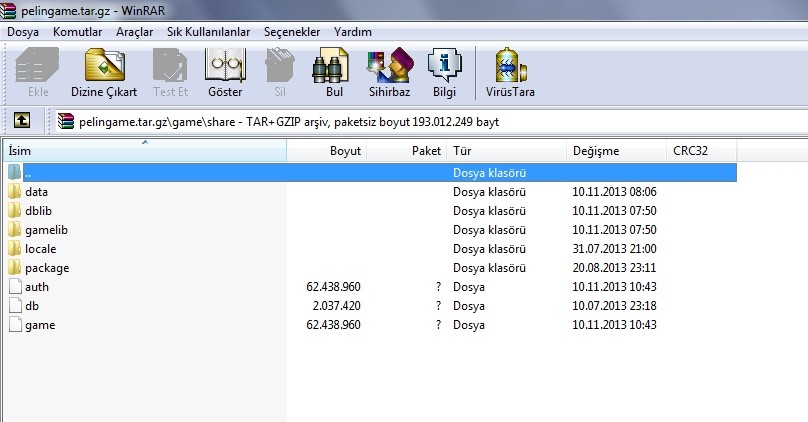The image size is (808, 422).
Task: Sort list by Boyut column header
Action: pyautogui.click(x=327, y=151)
